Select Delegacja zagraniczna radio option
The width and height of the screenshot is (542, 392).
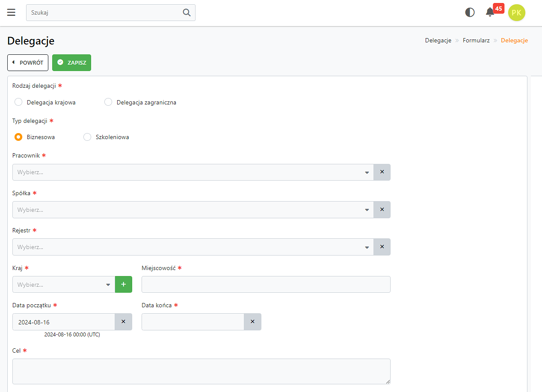pyautogui.click(x=108, y=102)
